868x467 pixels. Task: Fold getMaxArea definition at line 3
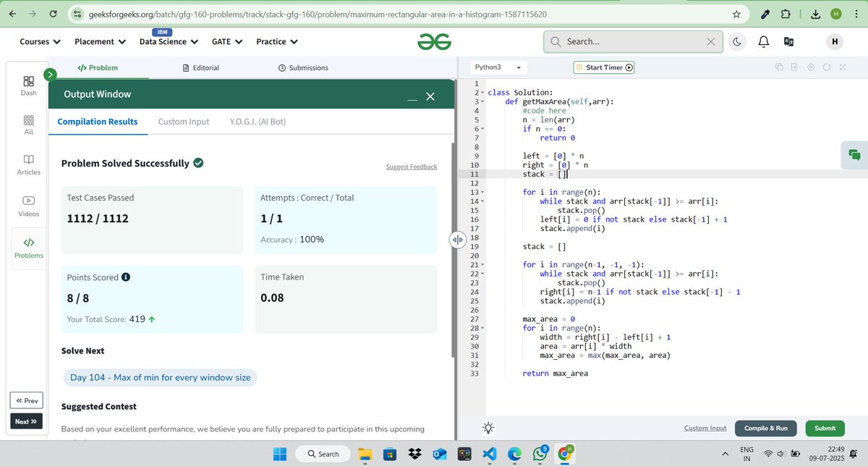(482, 102)
